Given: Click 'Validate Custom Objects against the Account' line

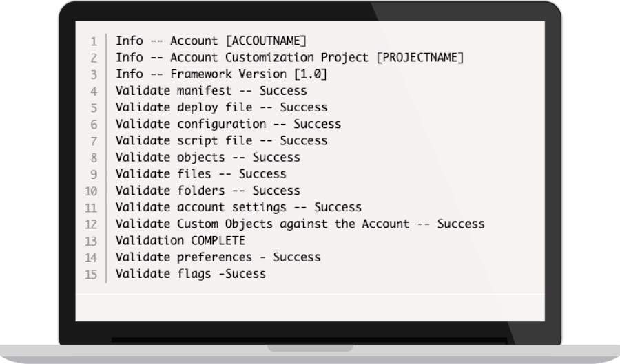Looking at the screenshot, I should [300, 224].
